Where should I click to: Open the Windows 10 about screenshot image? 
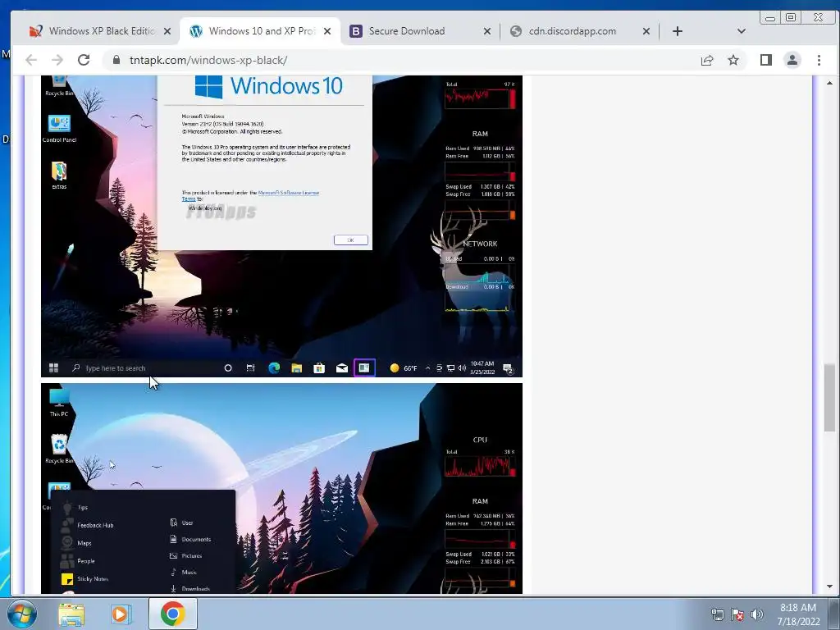282,226
